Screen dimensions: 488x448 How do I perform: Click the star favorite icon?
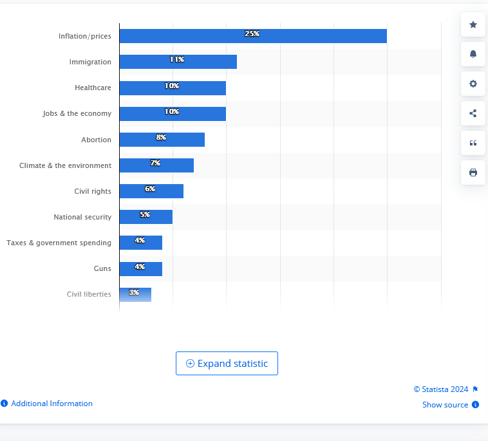click(473, 24)
